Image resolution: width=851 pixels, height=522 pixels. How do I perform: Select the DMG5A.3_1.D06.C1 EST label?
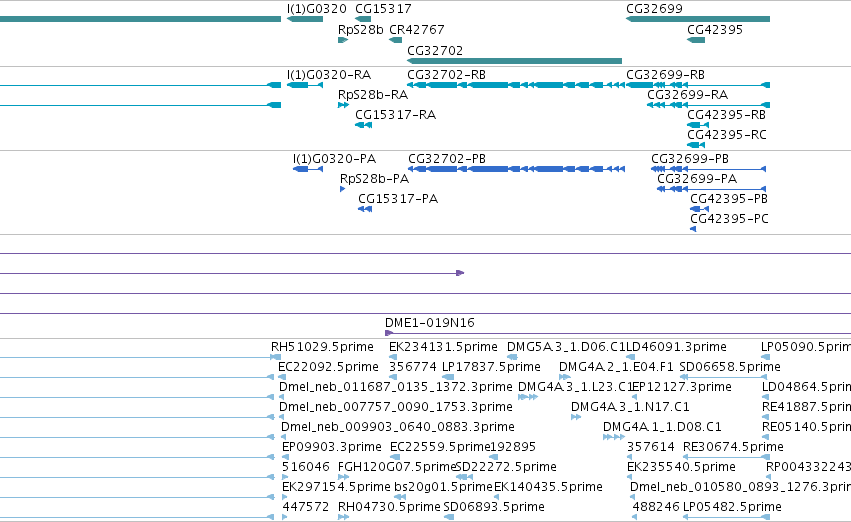tap(566, 347)
